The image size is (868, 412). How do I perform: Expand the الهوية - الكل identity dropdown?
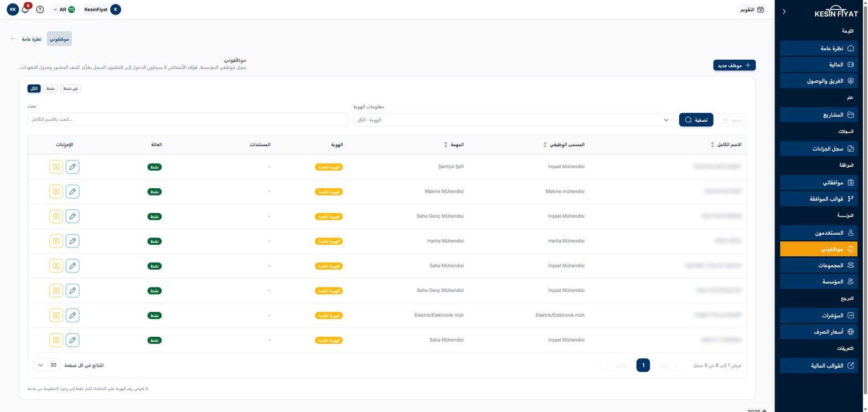514,120
